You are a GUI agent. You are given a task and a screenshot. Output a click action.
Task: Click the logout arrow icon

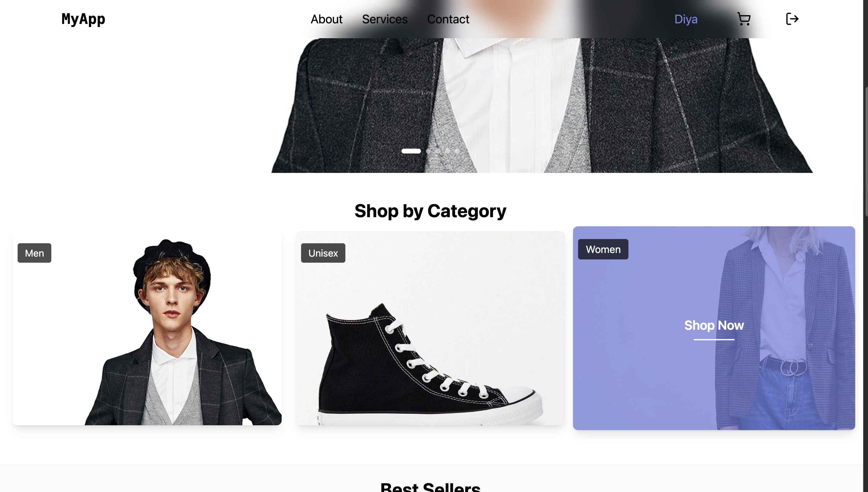pos(792,19)
